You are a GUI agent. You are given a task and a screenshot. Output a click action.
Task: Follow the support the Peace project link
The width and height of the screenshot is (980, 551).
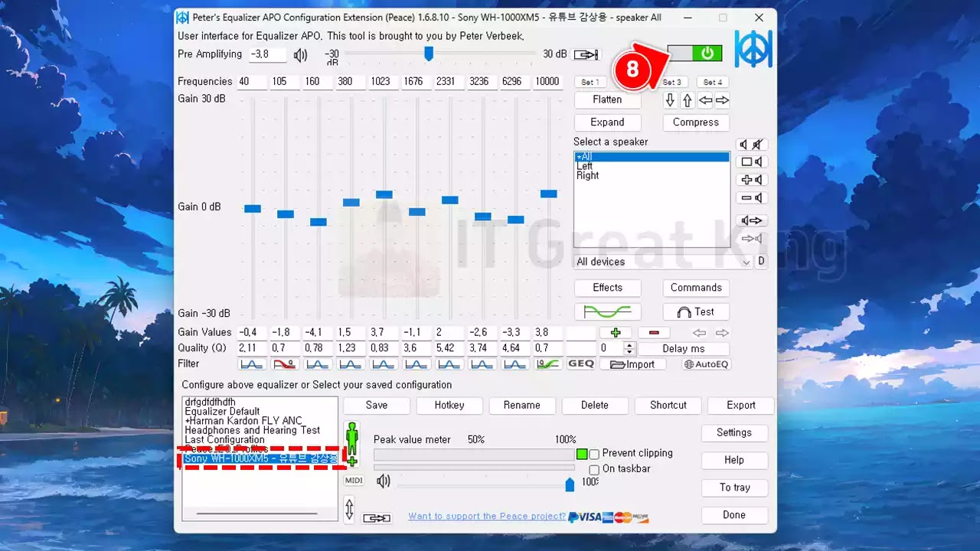coord(487,517)
